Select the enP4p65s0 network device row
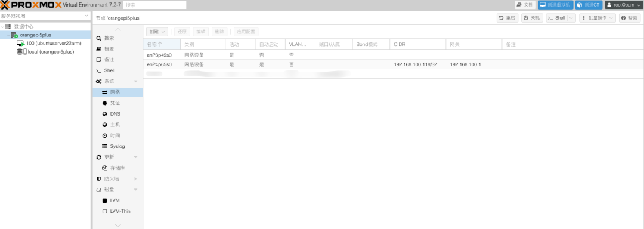Image resolution: width=644 pixels, height=229 pixels. tap(394, 64)
